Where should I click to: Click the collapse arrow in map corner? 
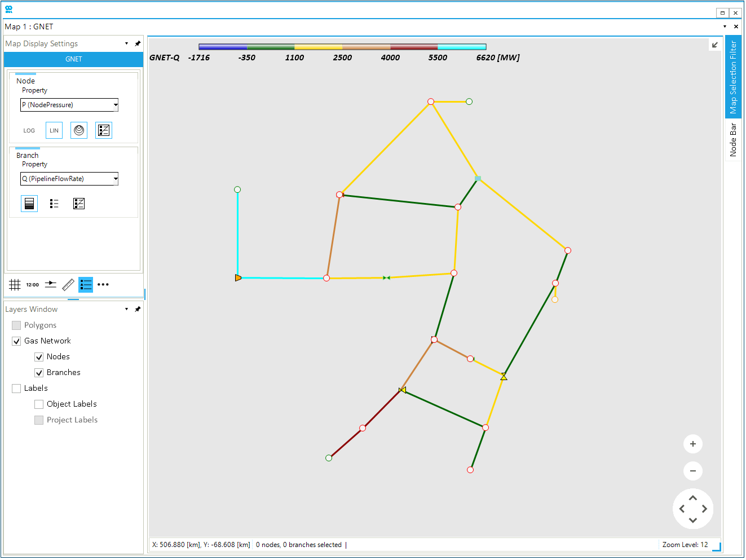(x=715, y=45)
